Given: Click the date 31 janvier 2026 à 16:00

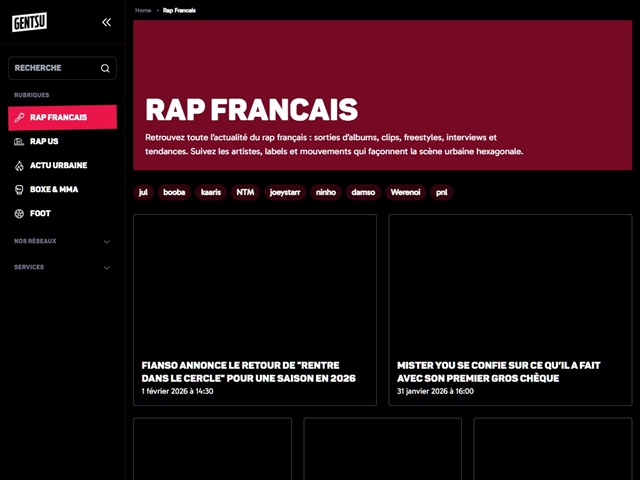Looking at the screenshot, I should tap(435, 391).
